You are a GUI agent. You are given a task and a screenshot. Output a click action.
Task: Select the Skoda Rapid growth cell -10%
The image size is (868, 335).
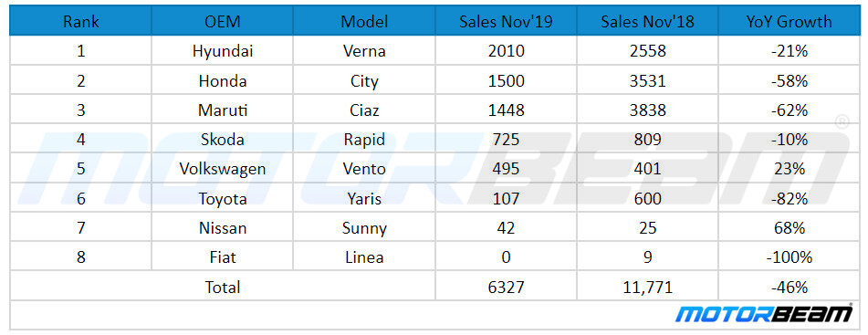pyautogui.click(x=789, y=140)
